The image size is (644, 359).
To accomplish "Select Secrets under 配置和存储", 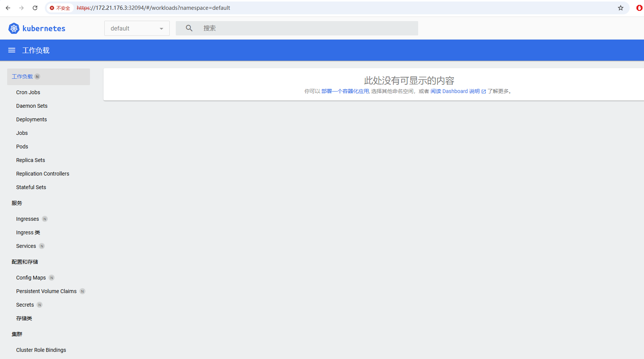I will point(25,304).
